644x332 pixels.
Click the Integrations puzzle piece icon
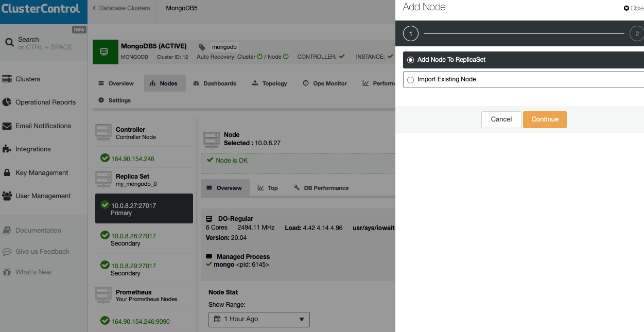click(x=7, y=149)
